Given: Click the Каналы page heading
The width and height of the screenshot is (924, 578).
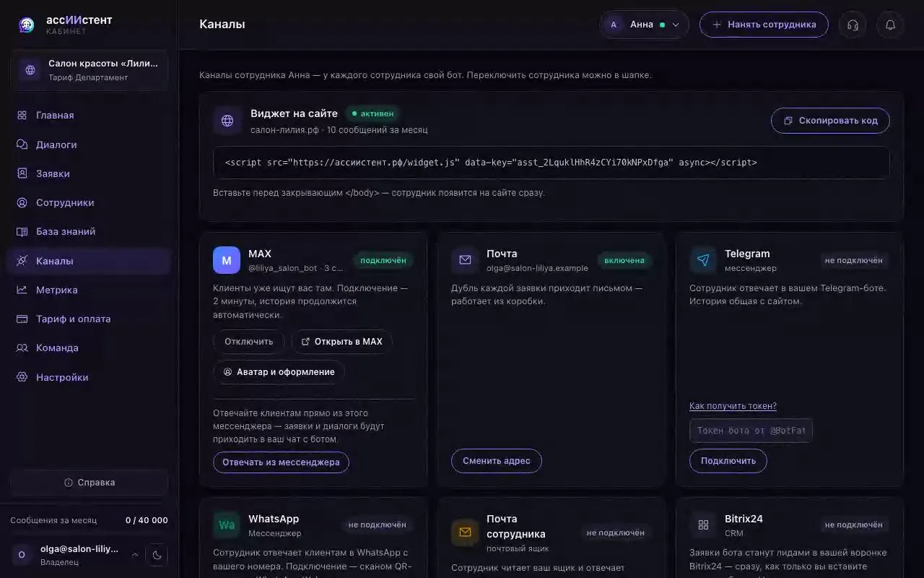Looking at the screenshot, I should pyautogui.click(x=222, y=25).
